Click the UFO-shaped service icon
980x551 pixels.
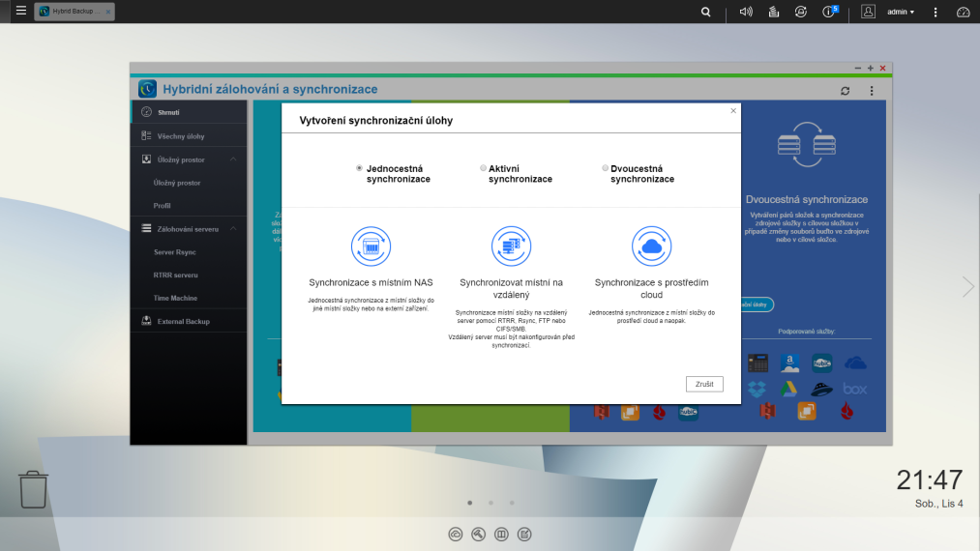[822, 390]
